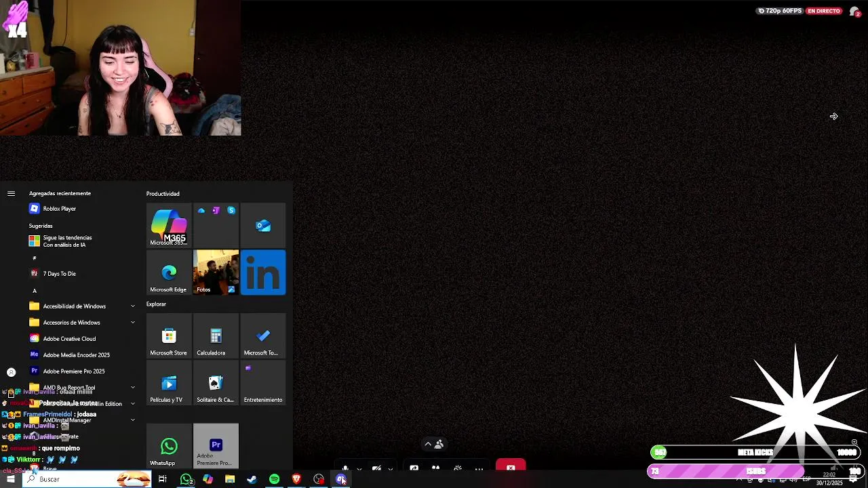The height and width of the screenshot is (488, 868).
Task: Open the notification center icon
Action: [853, 479]
